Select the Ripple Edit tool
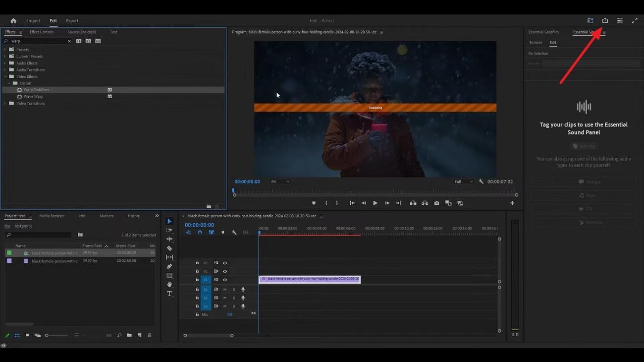The width and height of the screenshot is (644, 362). pyautogui.click(x=169, y=239)
